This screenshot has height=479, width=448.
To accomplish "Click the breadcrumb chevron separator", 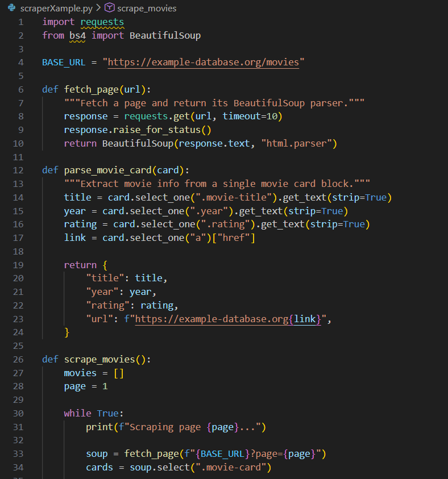I will point(98,9).
